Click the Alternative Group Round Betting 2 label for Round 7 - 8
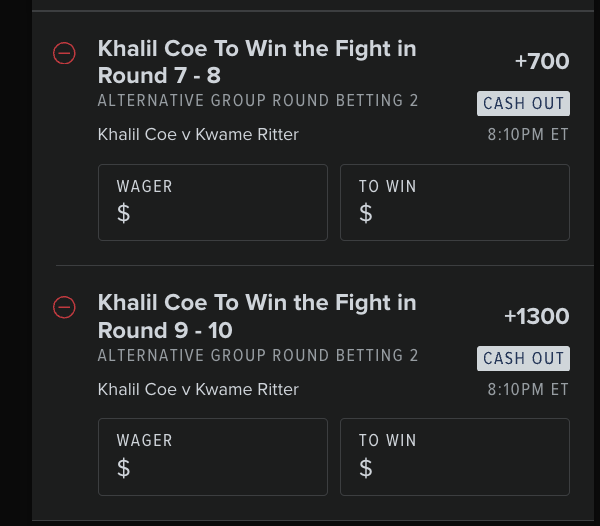The width and height of the screenshot is (600, 526). pos(258,101)
